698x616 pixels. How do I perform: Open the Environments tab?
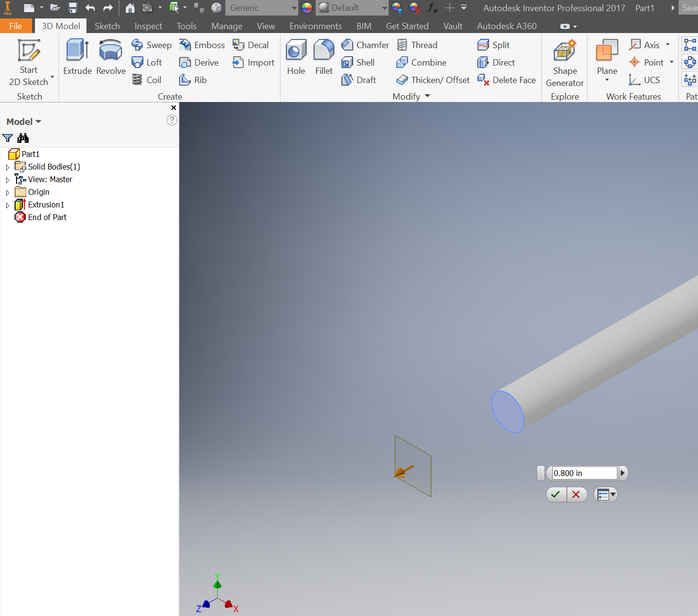316,26
